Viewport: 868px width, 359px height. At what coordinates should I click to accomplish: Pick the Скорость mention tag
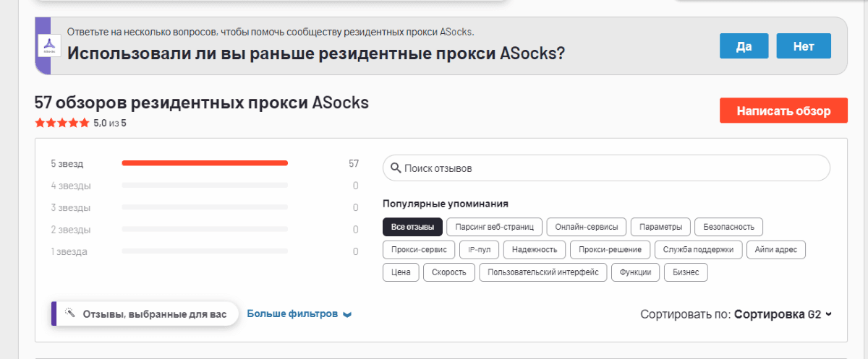coord(449,272)
